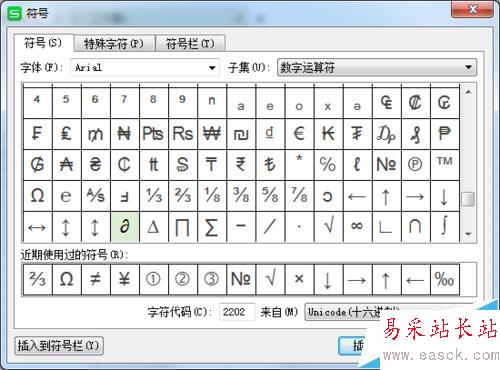Select the three eighths ⅜ fraction
This screenshot has height=370, width=500.
pyautogui.click(x=241, y=196)
